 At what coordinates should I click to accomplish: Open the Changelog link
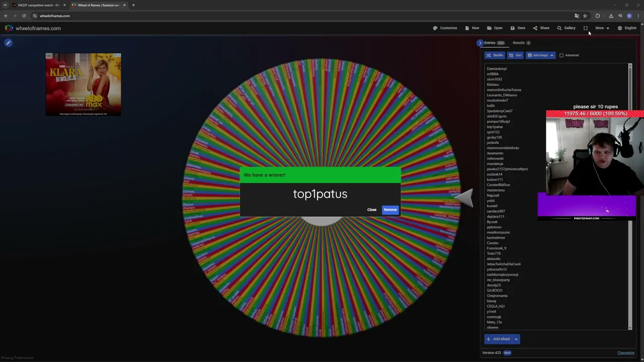pyautogui.click(x=626, y=353)
